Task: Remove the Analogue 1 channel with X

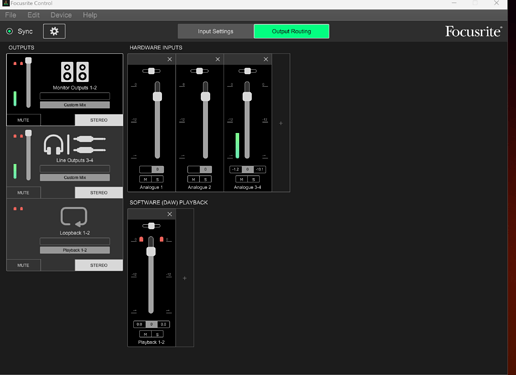Action: 170,59
